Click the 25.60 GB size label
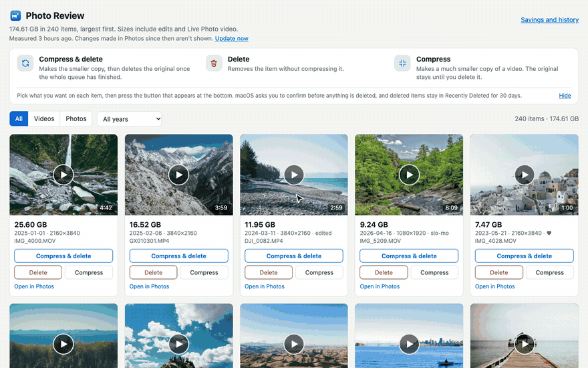This screenshot has height=368, width=588. coord(31,225)
